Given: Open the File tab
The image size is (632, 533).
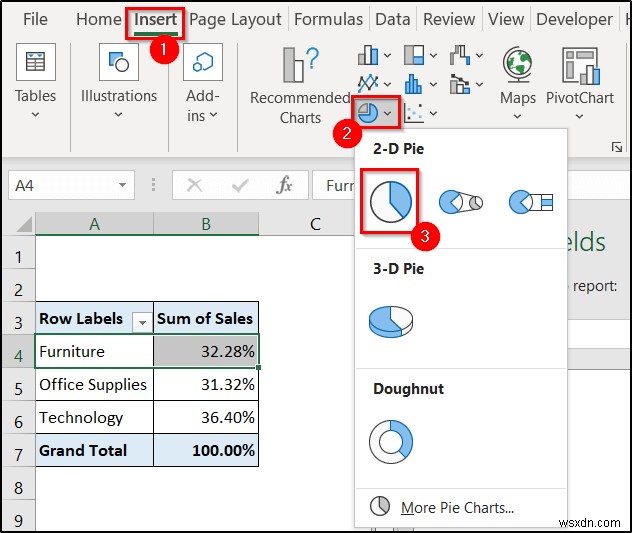Looking at the screenshot, I should 35,19.
